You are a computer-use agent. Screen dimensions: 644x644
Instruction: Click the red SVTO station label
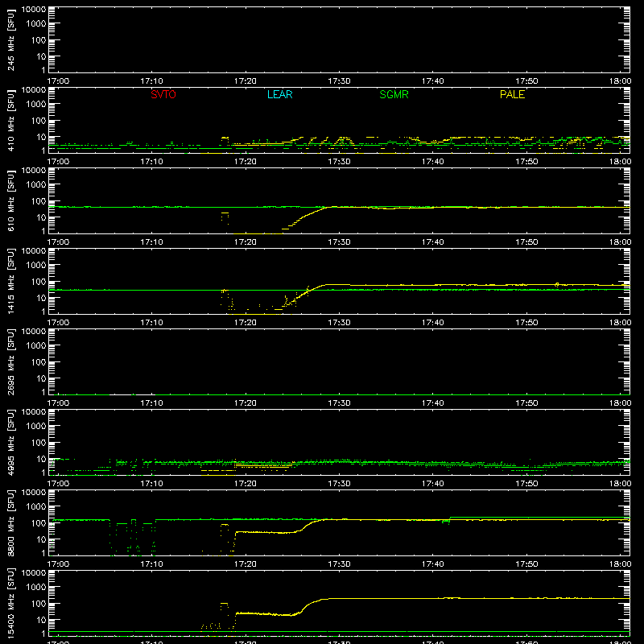point(163,94)
